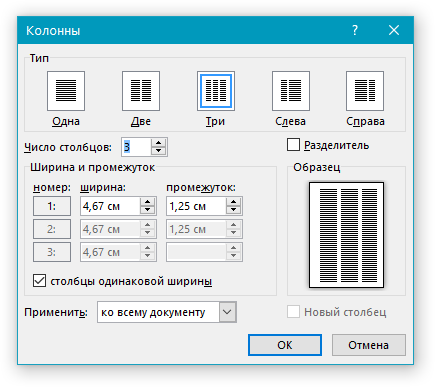Click the Образец preview thumbnail
This screenshot has width=435, height=387.
(347, 235)
